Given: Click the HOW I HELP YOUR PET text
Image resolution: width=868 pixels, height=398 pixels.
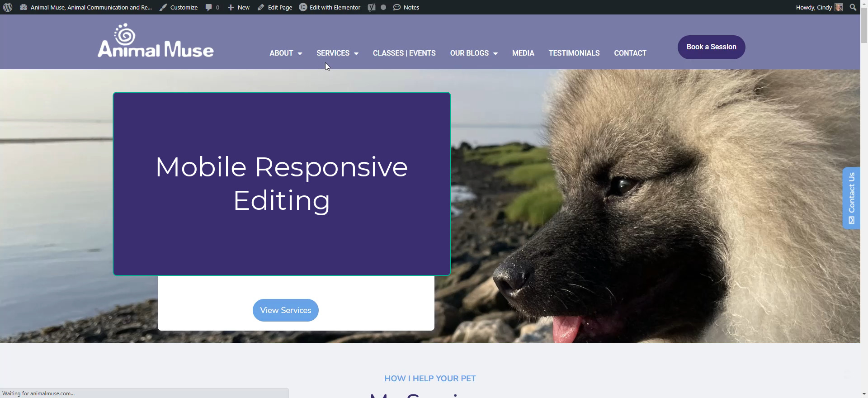Looking at the screenshot, I should (430, 379).
